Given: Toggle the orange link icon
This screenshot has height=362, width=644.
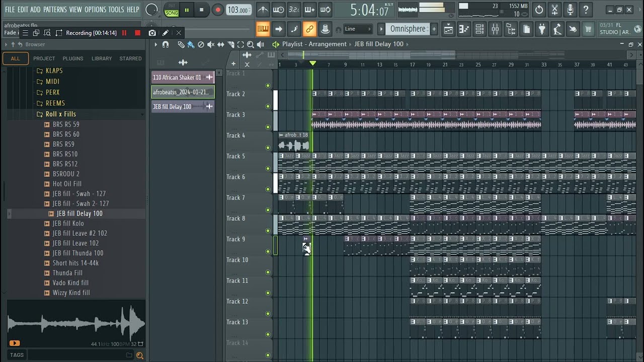Looking at the screenshot, I should tap(309, 29).
